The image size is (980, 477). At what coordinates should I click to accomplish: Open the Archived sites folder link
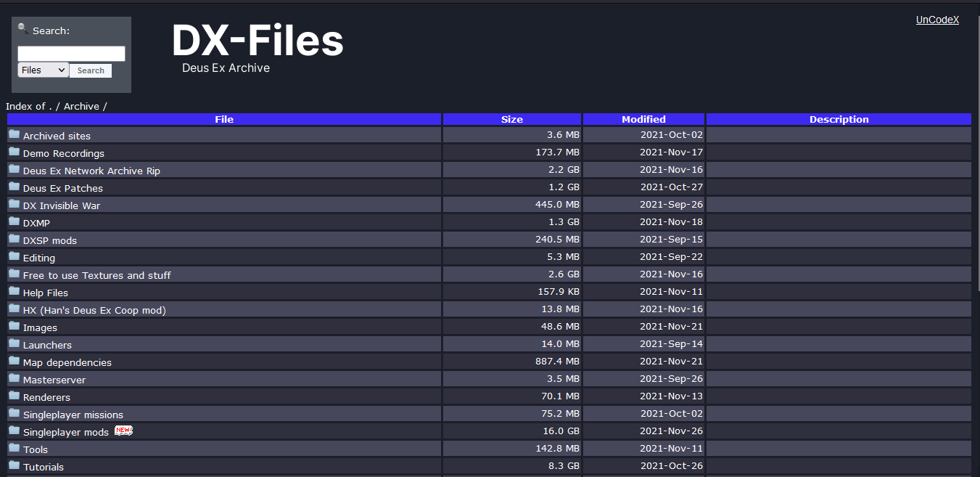click(57, 136)
